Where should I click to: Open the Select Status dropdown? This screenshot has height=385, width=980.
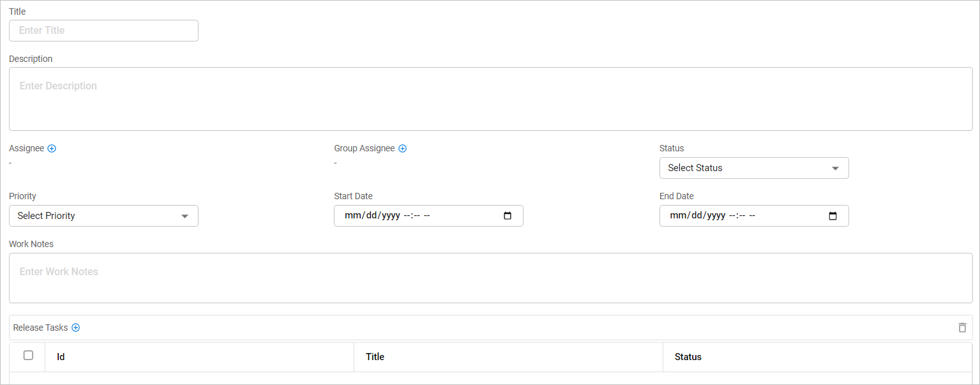[x=753, y=168]
